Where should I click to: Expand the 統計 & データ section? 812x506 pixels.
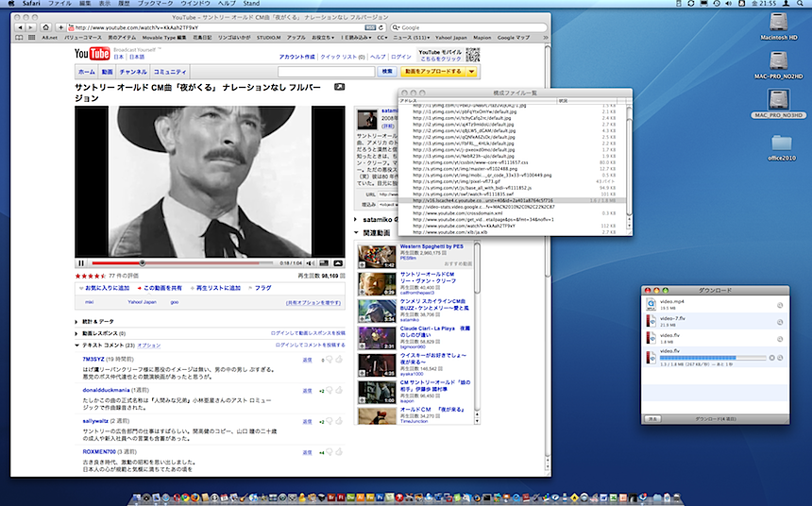click(x=77, y=322)
